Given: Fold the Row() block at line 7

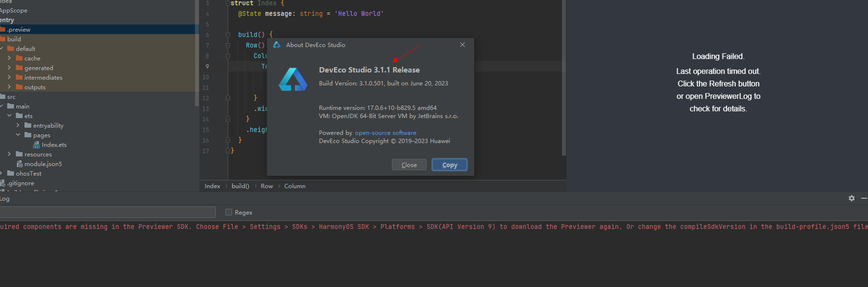Looking at the screenshot, I should (228, 45).
